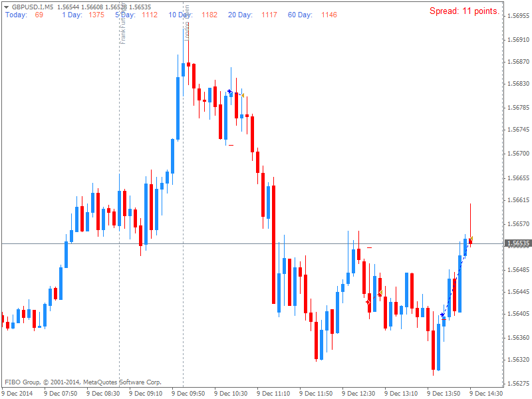This screenshot has height=399, width=532.
Task: Click the '9 Dec 10:30' time axis label
Action: pyautogui.click(x=231, y=393)
